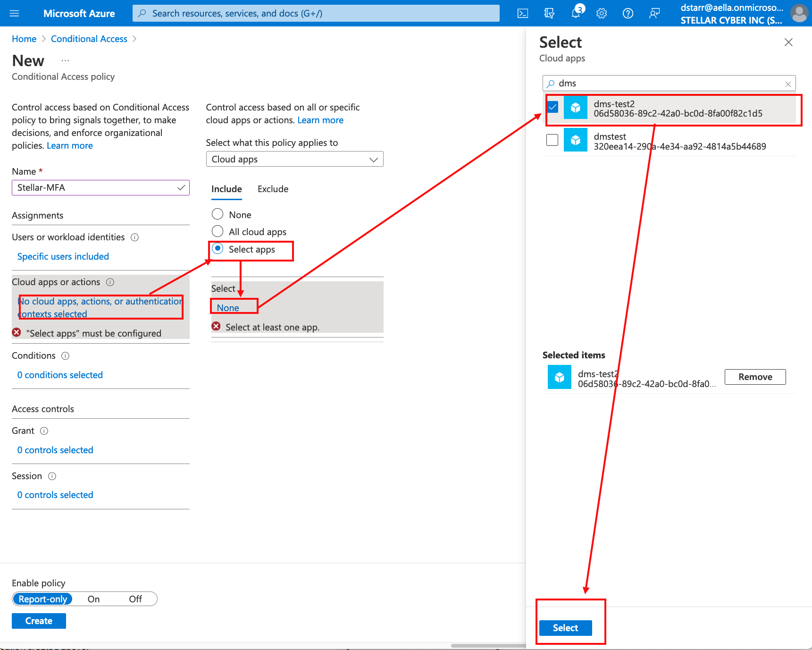Uncheck the dms-test2 app checkbox
The height and width of the screenshot is (650, 812).
552,107
